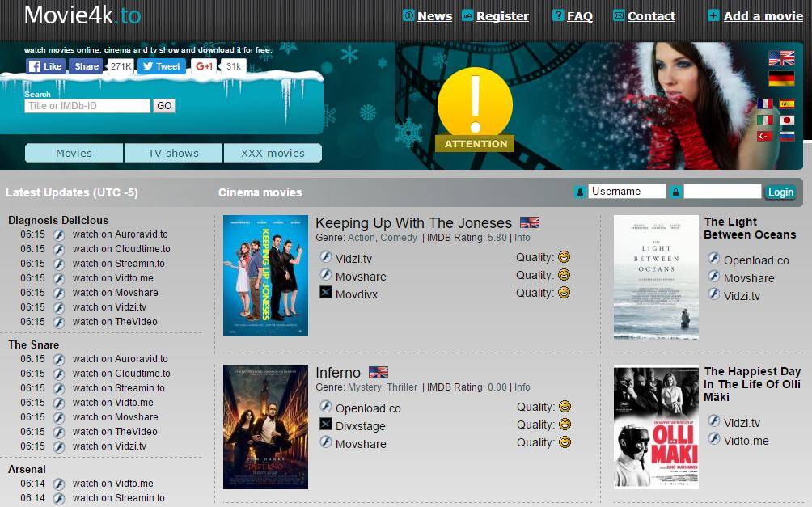Click the contact envelope icon
This screenshot has width=812, height=507.
tap(619, 15)
